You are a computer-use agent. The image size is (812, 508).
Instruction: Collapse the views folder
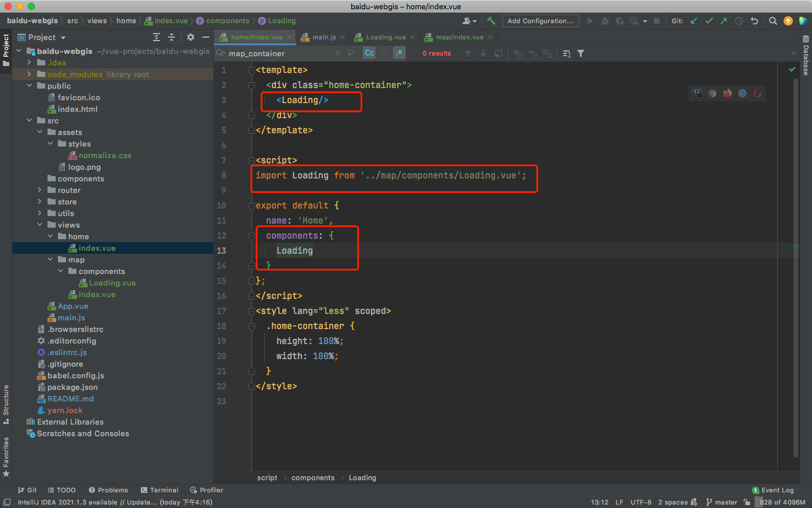[x=39, y=225]
